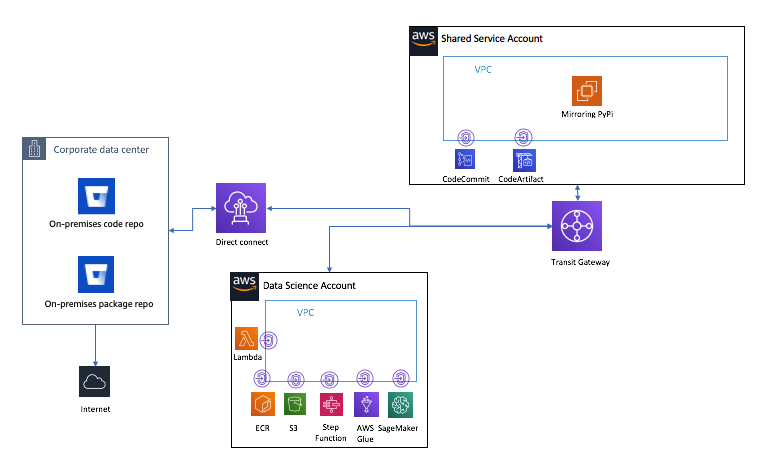
Task: Click the 'S3' label
Action: pyautogui.click(x=293, y=428)
